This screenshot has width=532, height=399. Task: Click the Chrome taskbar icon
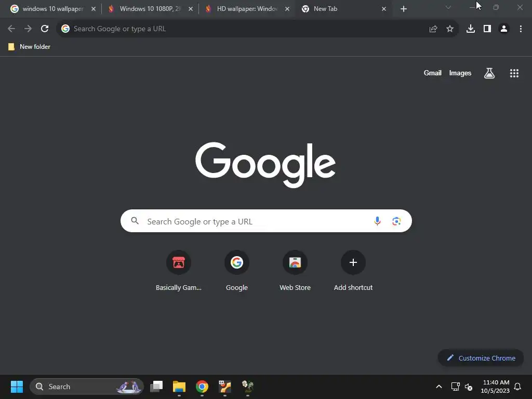pyautogui.click(x=202, y=387)
